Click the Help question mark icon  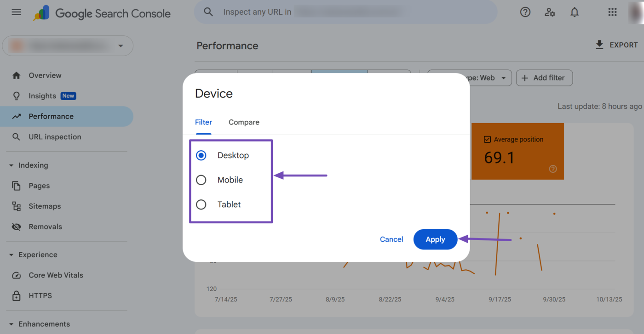(525, 12)
